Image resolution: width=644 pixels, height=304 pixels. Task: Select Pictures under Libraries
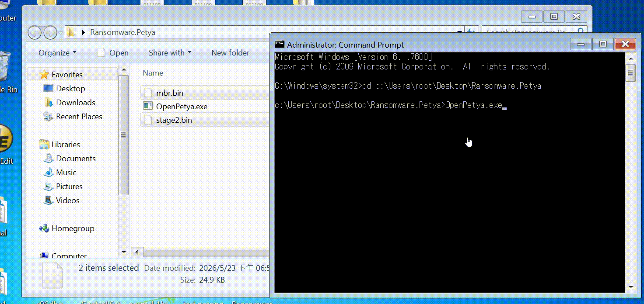(69, 187)
